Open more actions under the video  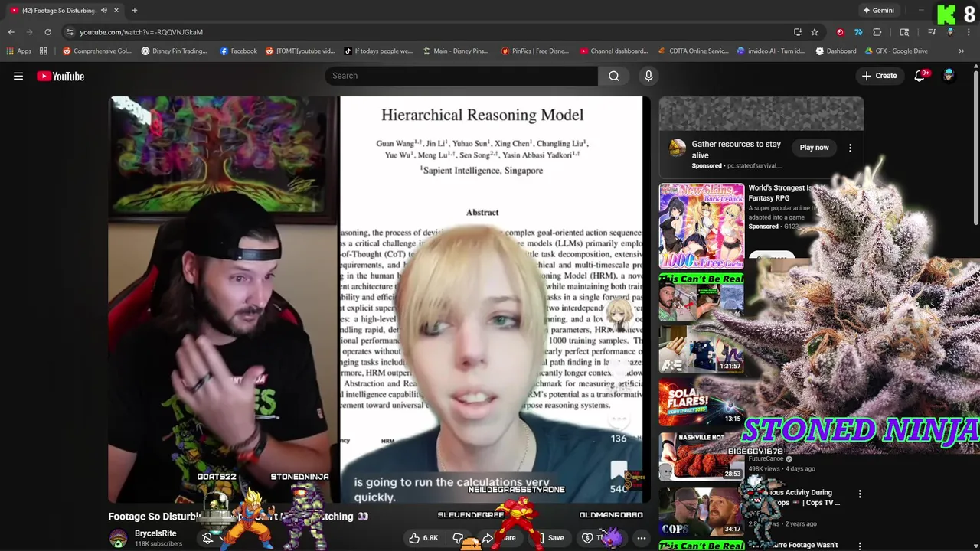(642, 538)
